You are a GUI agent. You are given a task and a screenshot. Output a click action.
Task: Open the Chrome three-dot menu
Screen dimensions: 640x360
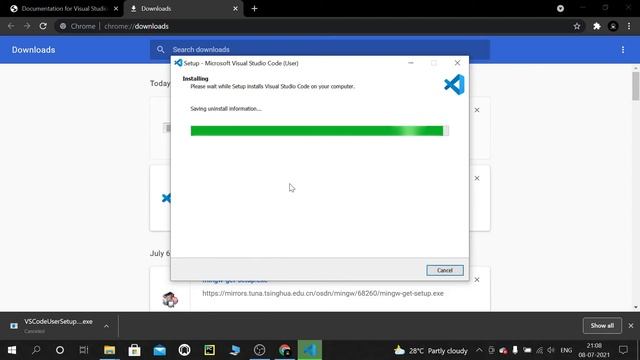point(629,26)
